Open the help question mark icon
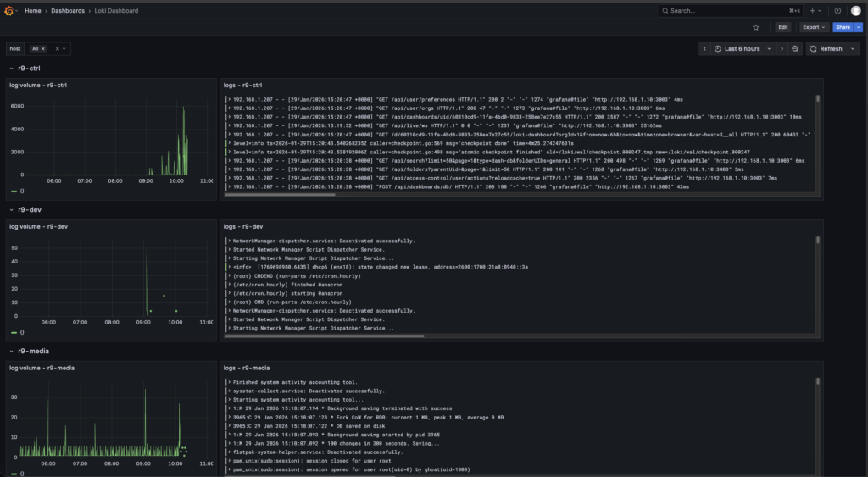This screenshot has height=477, width=868. click(837, 11)
